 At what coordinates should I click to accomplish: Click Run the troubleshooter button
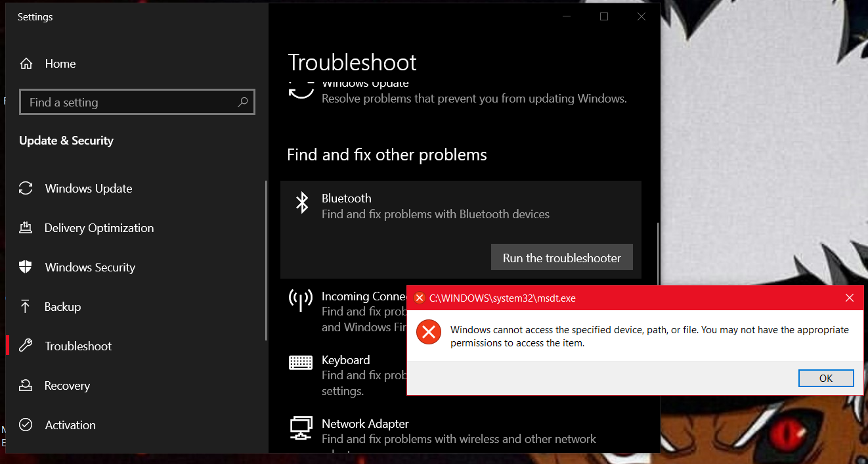click(x=562, y=258)
